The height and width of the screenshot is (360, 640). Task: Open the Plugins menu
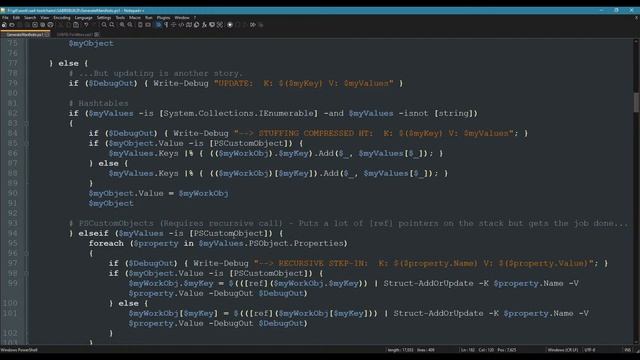(x=163, y=18)
